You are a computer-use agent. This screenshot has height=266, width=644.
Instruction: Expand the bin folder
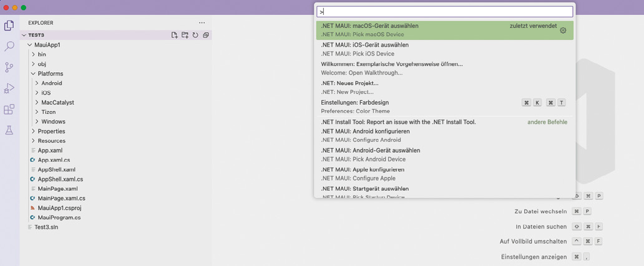(33, 54)
